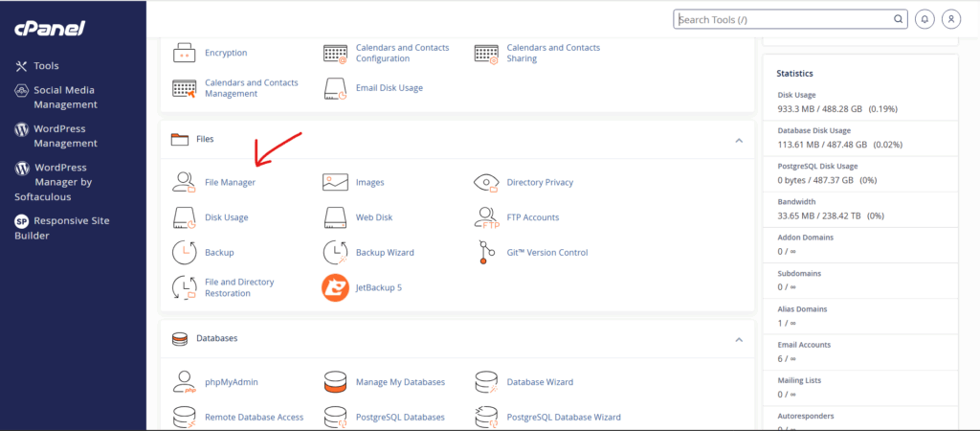Open the user account profile icon
The image size is (980, 431).
pyautogui.click(x=950, y=19)
